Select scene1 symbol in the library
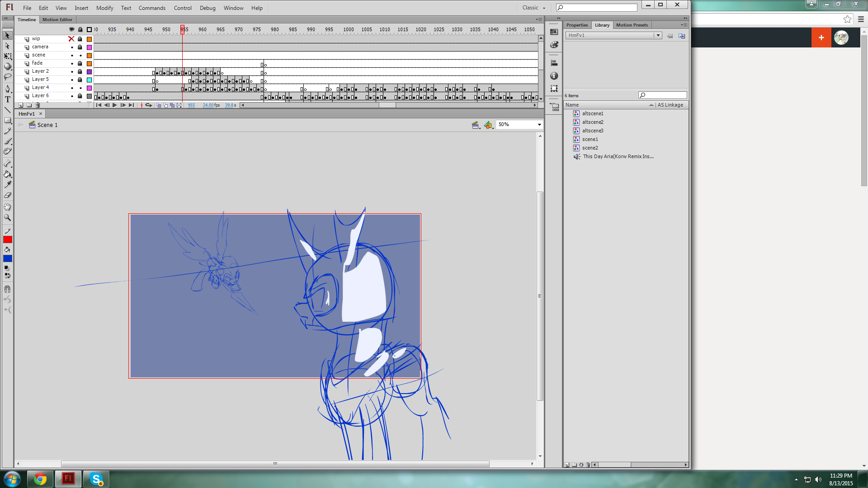 coord(590,139)
